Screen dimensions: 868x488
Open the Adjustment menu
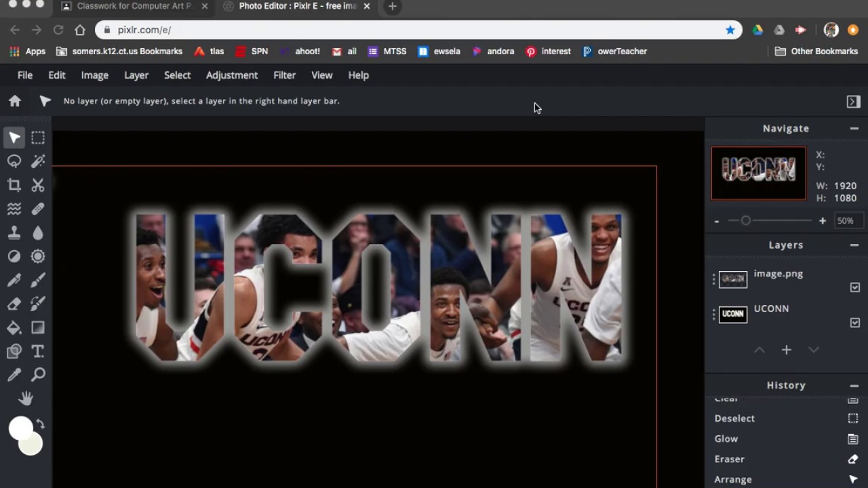click(x=232, y=75)
